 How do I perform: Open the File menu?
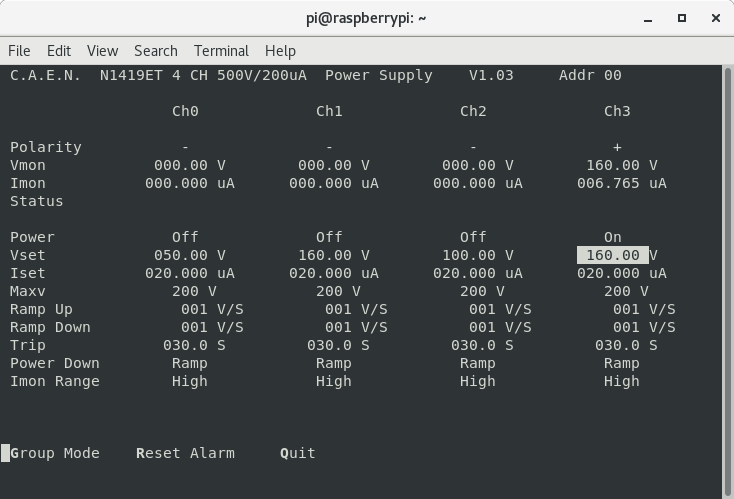[x=19, y=51]
